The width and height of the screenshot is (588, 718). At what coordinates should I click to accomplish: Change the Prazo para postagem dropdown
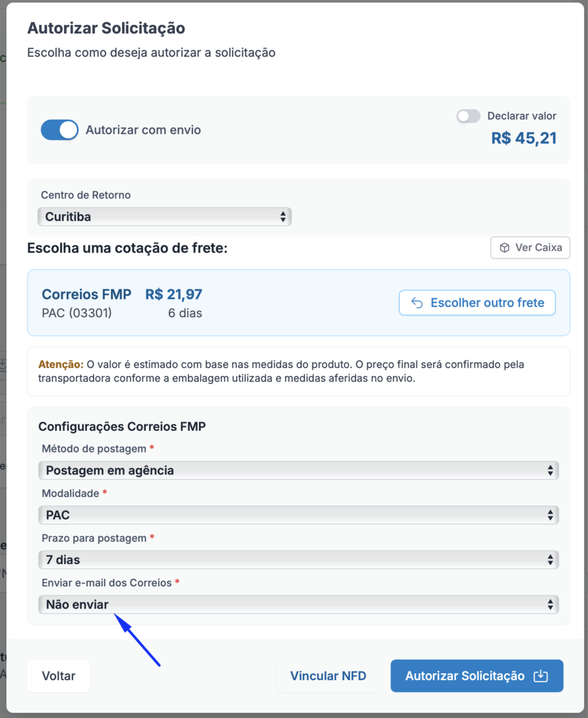[x=298, y=560]
